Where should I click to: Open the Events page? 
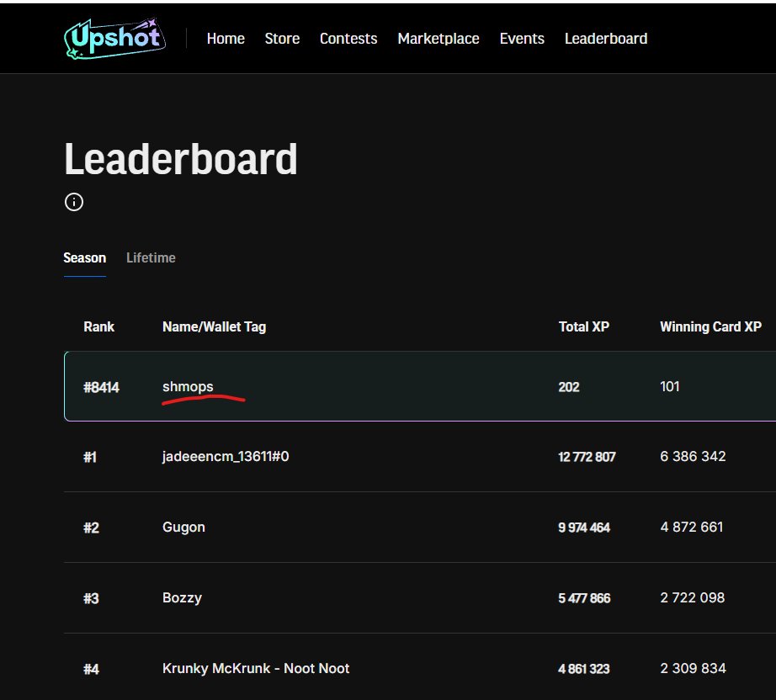point(522,38)
